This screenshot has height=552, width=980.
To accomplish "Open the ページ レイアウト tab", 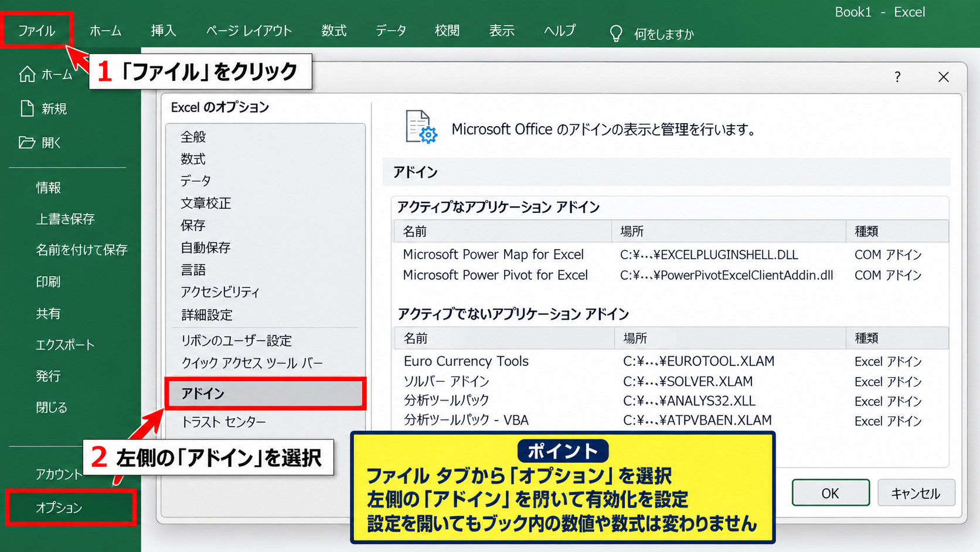I will [x=249, y=31].
